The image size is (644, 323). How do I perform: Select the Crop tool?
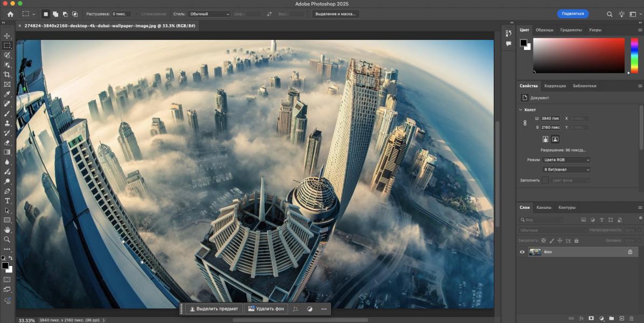7,74
